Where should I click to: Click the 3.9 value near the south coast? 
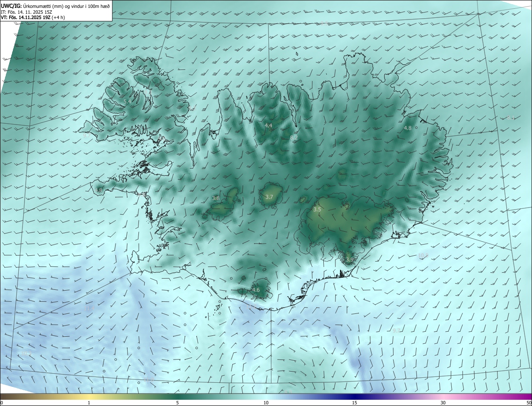tap(350, 259)
